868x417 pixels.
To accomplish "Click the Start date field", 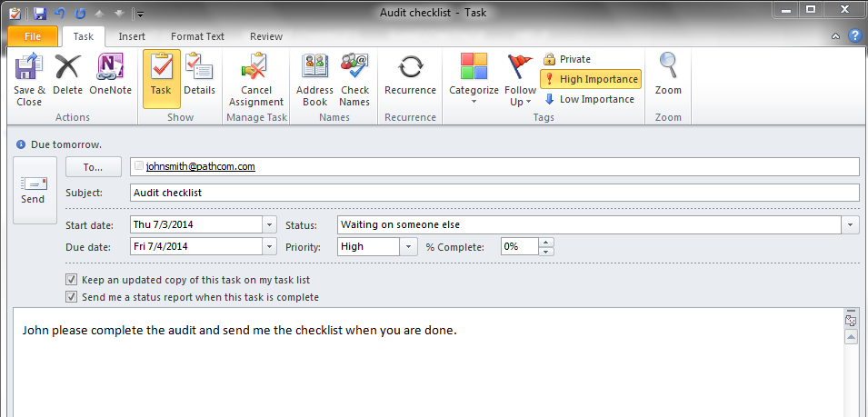I will pos(196,225).
